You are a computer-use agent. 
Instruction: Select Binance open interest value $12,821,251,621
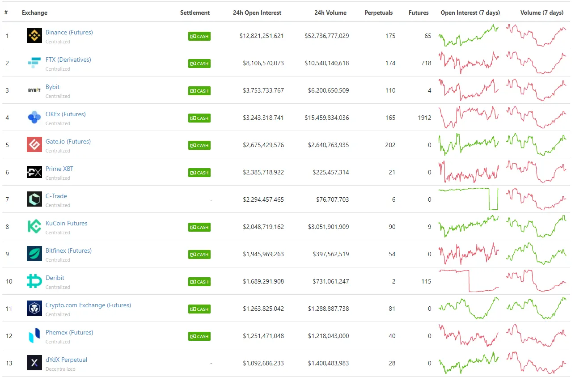point(262,36)
